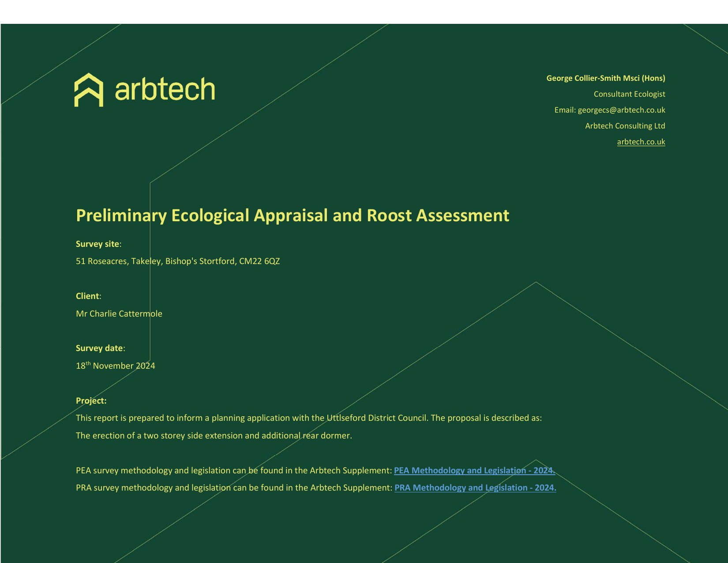This screenshot has width=728, height=563.
Task: Click the arbtech wordmark text in the logo
Action: [165, 89]
